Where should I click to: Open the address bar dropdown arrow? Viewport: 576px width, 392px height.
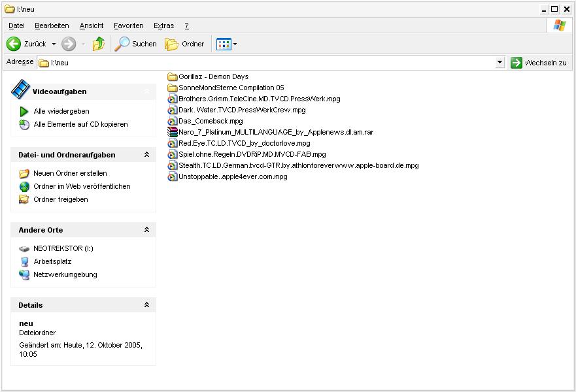pyautogui.click(x=500, y=63)
